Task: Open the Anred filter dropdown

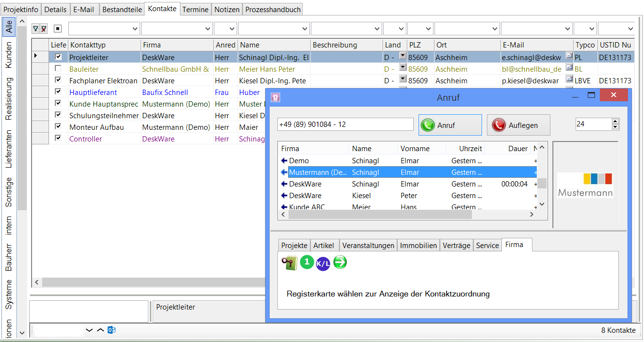Action: (232, 29)
